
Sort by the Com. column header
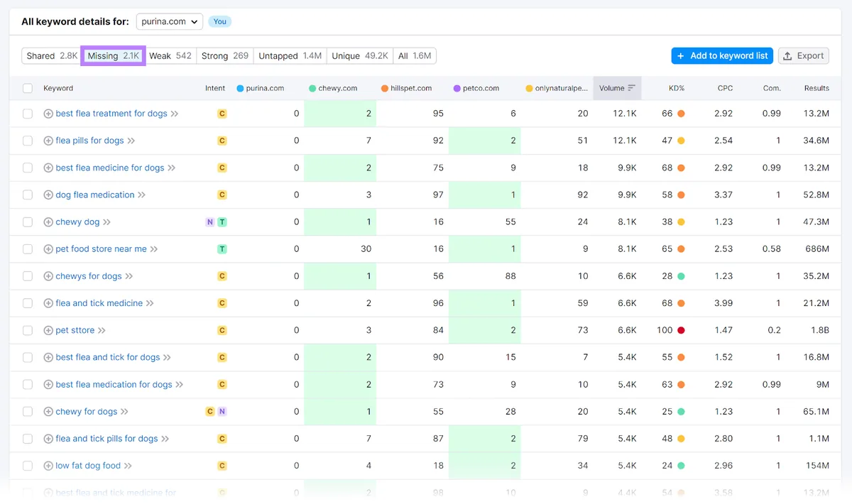coord(772,89)
